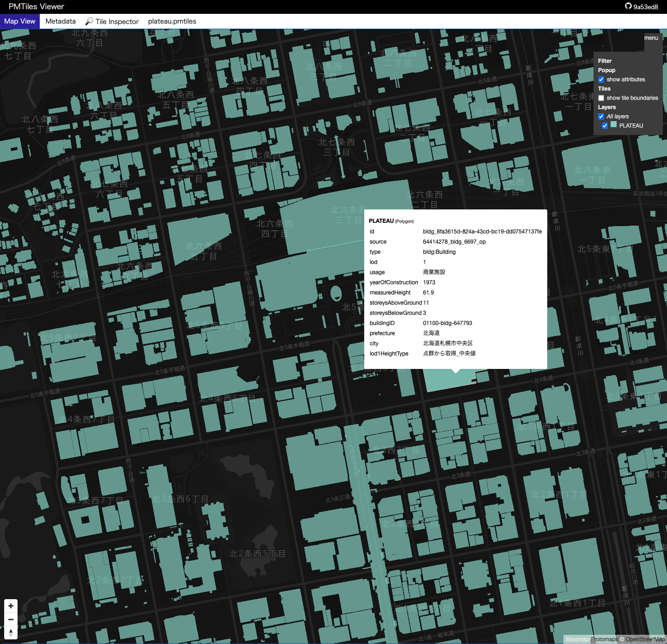Image resolution: width=667 pixels, height=644 pixels.
Task: Zoom out with the minus button
Action: pos(11,619)
